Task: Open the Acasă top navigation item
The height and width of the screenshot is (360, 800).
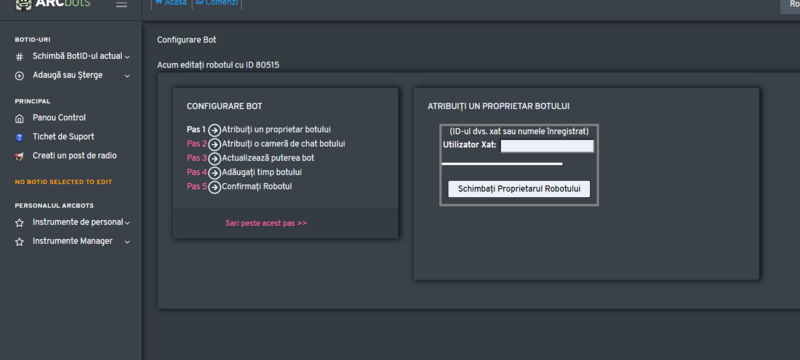Action: coord(171,3)
